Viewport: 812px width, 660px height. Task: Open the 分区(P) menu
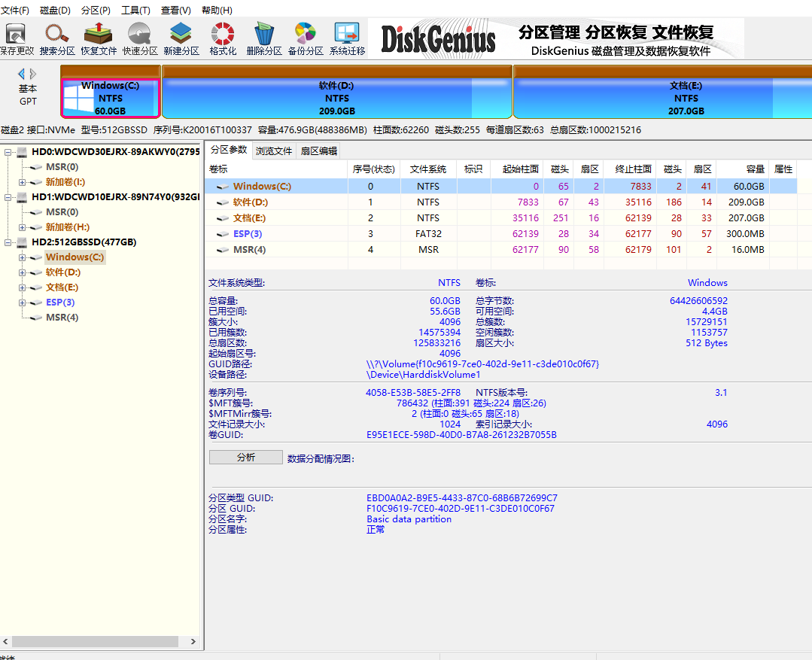tap(96, 10)
